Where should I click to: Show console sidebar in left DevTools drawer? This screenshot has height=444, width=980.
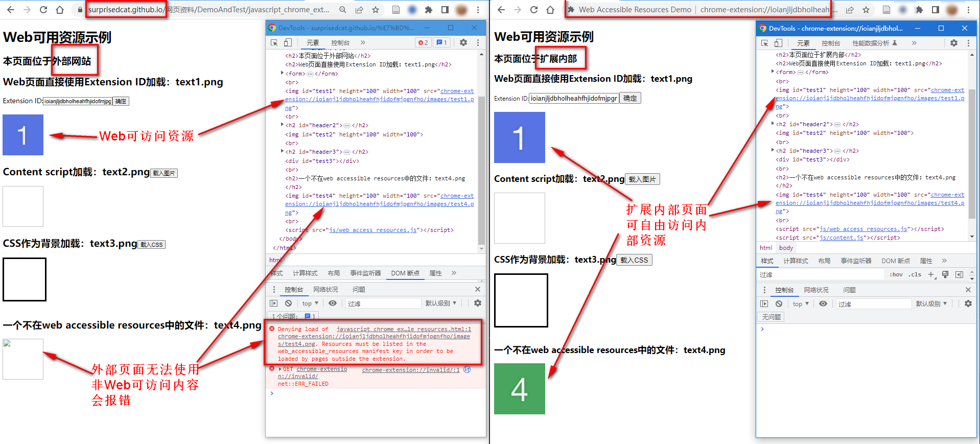[274, 303]
